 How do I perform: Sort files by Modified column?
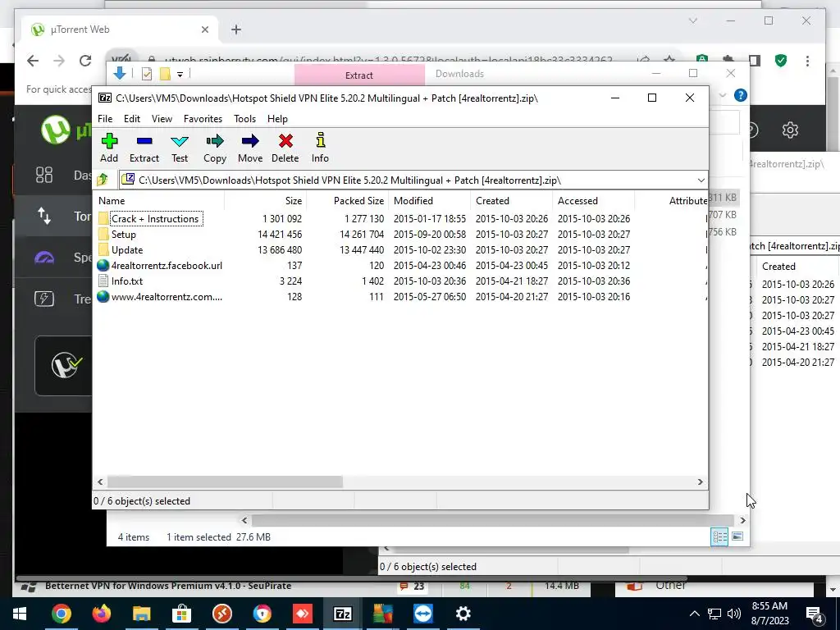(429, 201)
